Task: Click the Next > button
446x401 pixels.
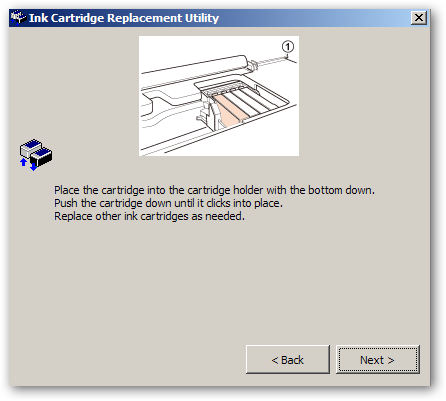Action: tap(377, 360)
